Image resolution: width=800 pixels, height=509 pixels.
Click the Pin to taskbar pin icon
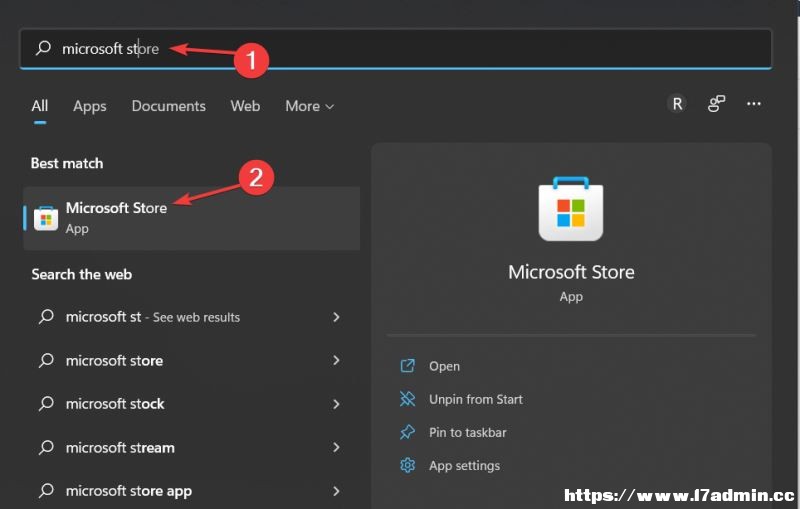(407, 432)
